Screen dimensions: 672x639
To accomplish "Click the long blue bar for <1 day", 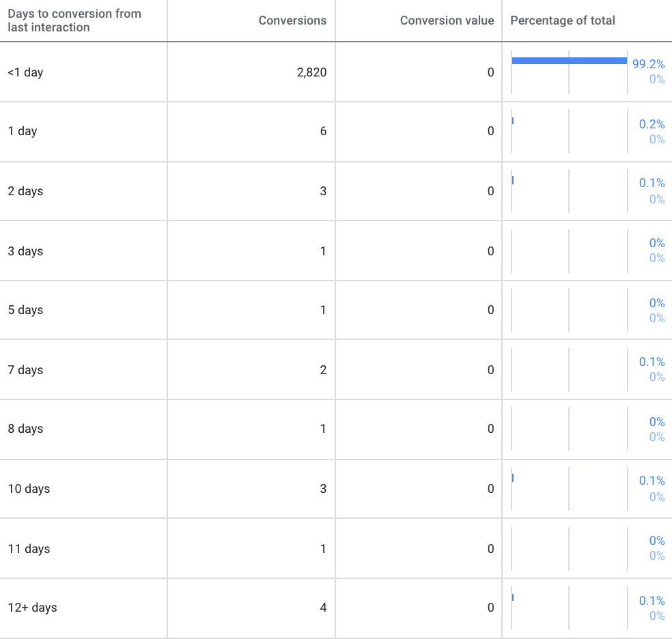I will coord(569,61).
